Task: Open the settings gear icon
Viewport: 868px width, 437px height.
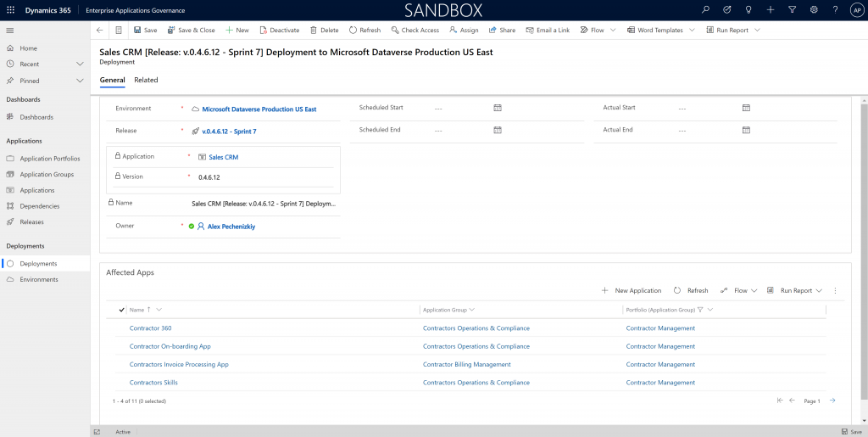Action: point(814,9)
